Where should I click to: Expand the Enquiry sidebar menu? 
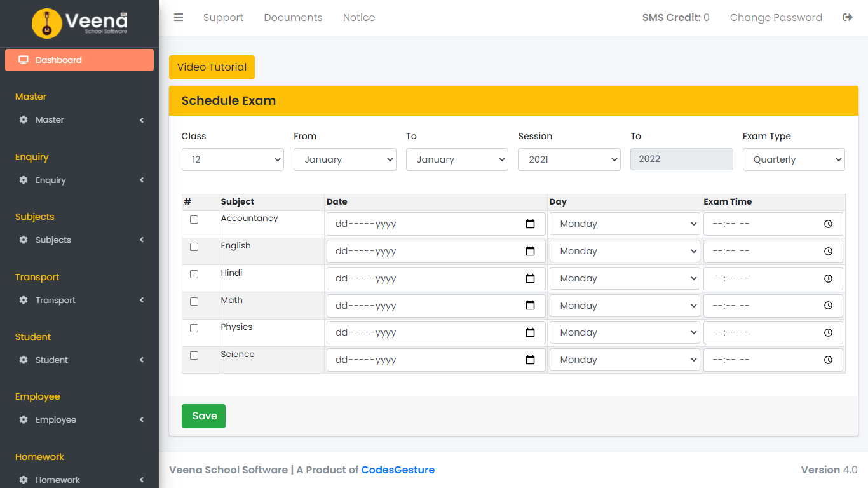click(79, 180)
